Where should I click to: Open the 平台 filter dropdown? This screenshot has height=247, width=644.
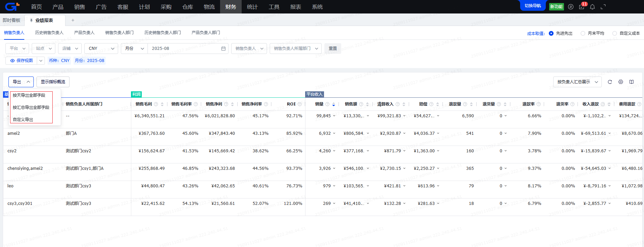[17, 49]
